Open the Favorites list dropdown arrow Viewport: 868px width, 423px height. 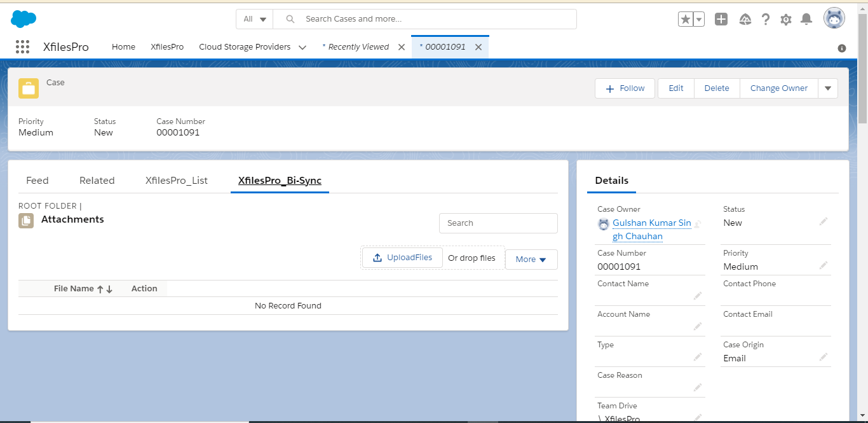point(699,19)
